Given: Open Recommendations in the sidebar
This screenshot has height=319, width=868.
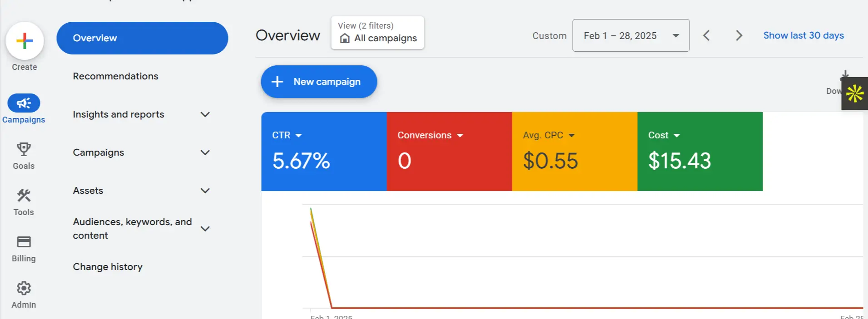Looking at the screenshot, I should 115,76.
